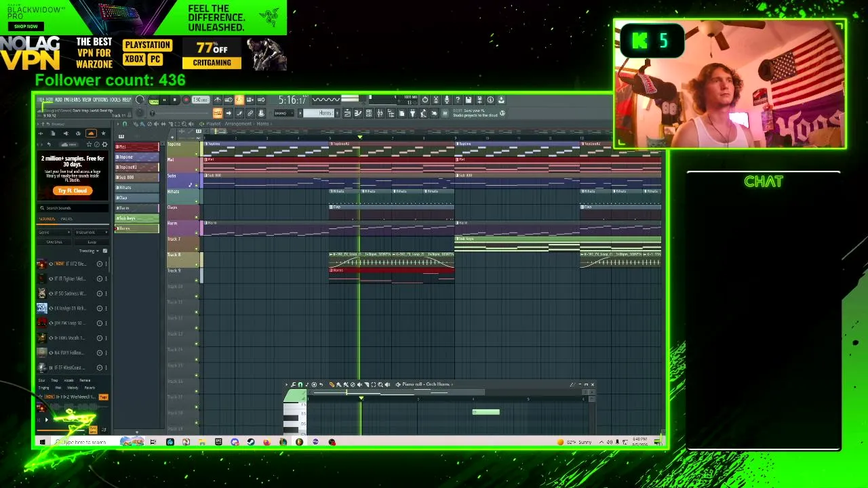The image size is (868, 488).
Task: Open the Windows Start menu
Action: (x=42, y=442)
